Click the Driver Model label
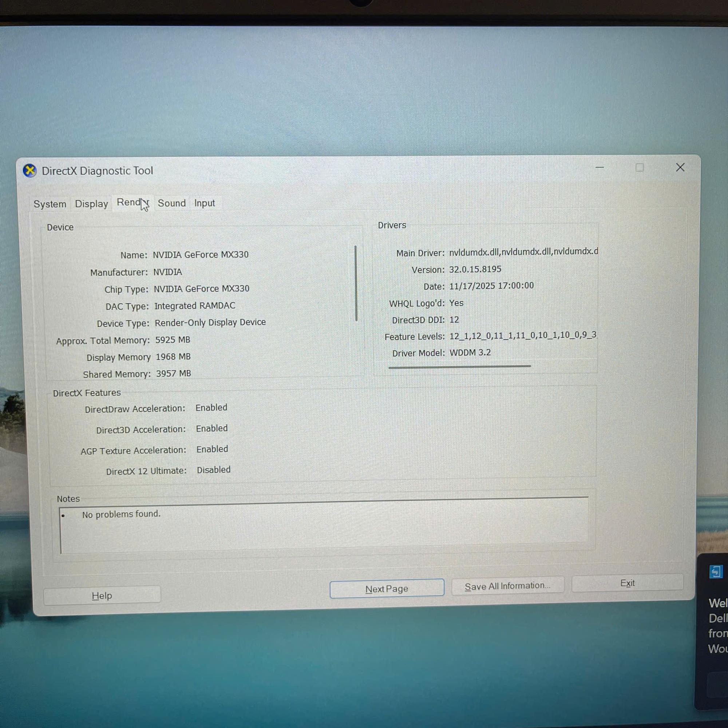The width and height of the screenshot is (728, 728). 418,353
